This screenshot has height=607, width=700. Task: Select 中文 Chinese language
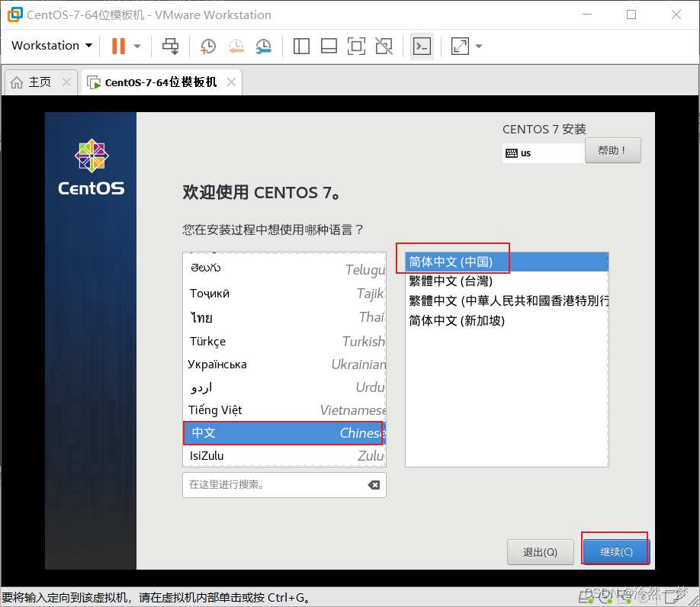point(284,433)
